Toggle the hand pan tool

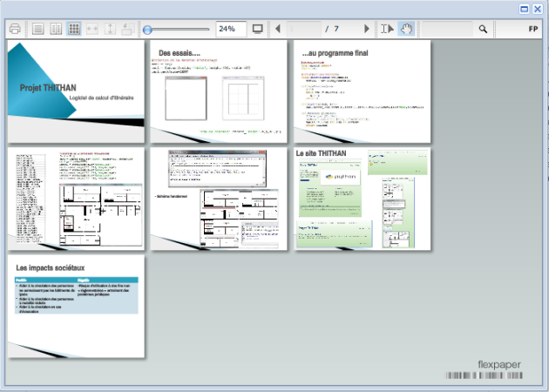click(406, 29)
